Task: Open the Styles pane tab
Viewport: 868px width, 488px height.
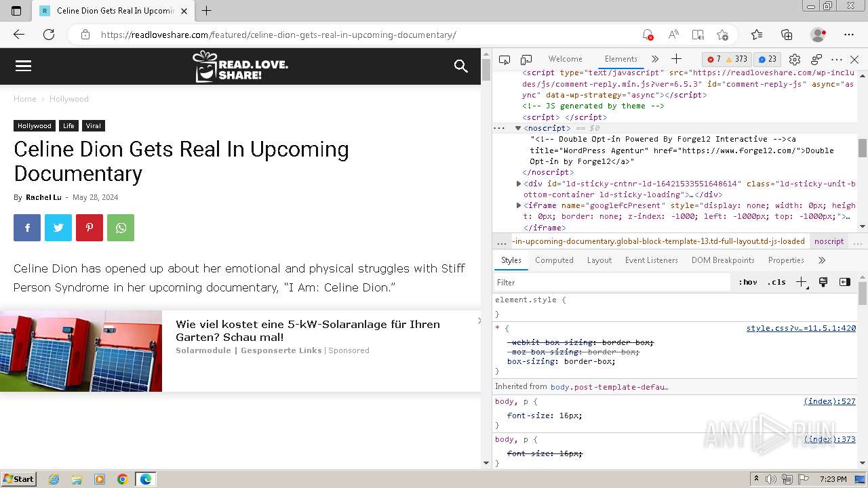Action: pyautogui.click(x=511, y=260)
